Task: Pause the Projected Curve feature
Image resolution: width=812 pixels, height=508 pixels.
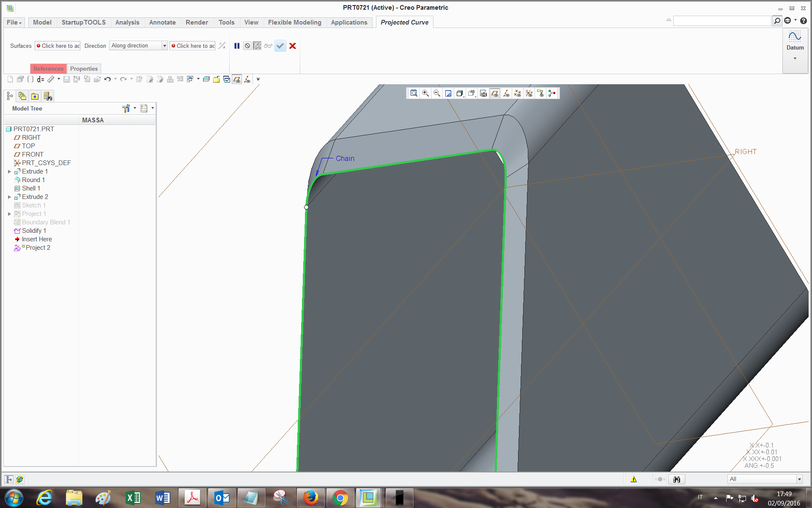Action: 237,46
